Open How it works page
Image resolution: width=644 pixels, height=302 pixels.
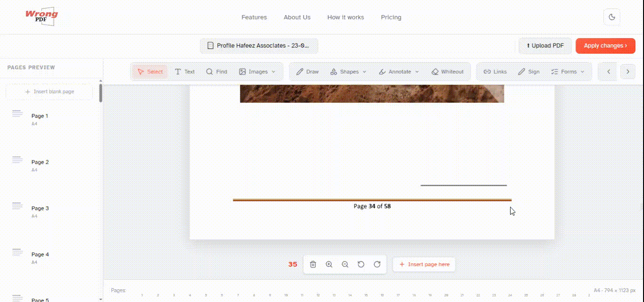point(346,17)
